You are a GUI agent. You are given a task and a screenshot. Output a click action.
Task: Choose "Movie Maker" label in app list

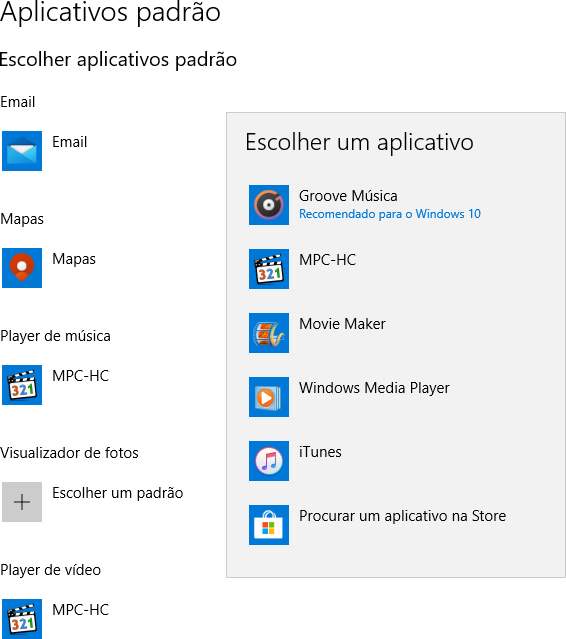pyautogui.click(x=342, y=324)
